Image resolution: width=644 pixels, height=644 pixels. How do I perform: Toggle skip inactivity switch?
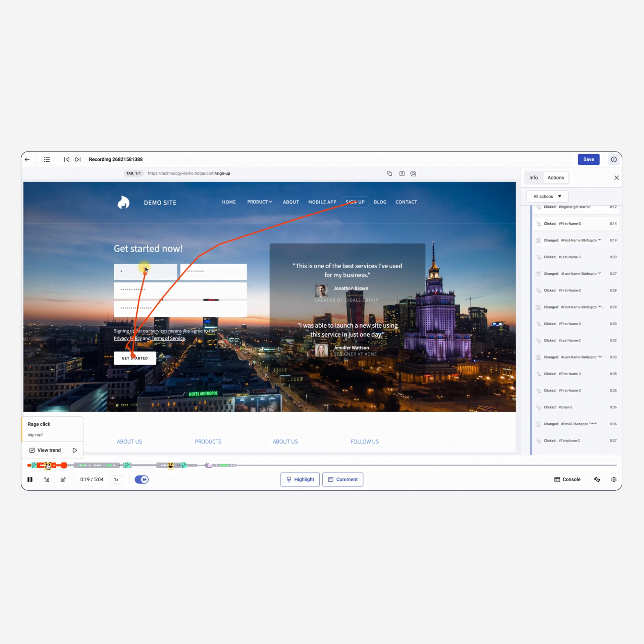coord(142,480)
